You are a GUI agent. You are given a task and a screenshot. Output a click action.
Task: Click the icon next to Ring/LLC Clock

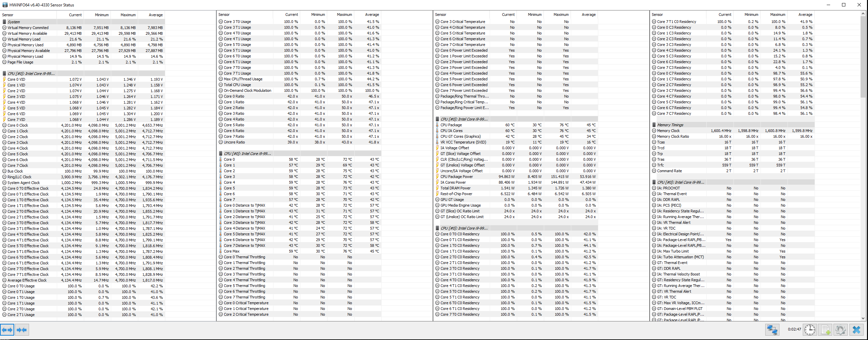pos(4,177)
